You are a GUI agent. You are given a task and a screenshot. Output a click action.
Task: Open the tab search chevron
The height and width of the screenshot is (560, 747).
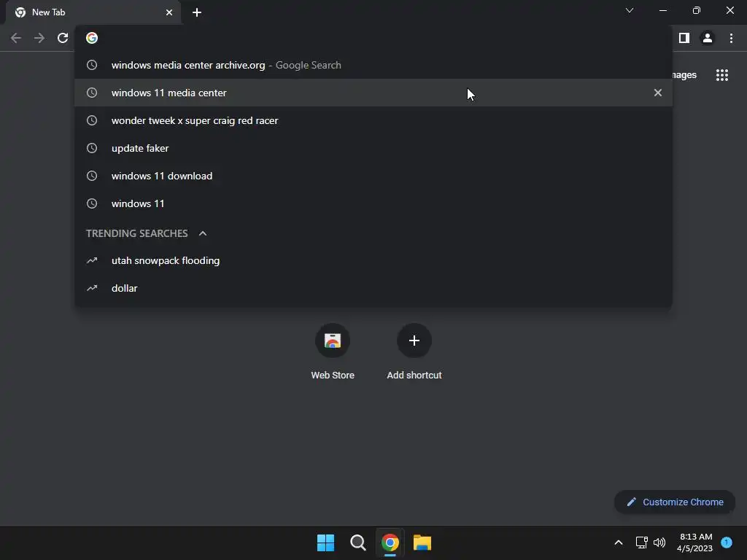(x=630, y=10)
